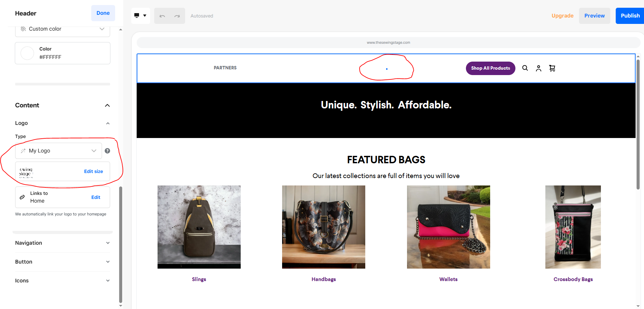Click the logo type help question icon
Image resolution: width=644 pixels, height=309 pixels.
click(x=107, y=151)
